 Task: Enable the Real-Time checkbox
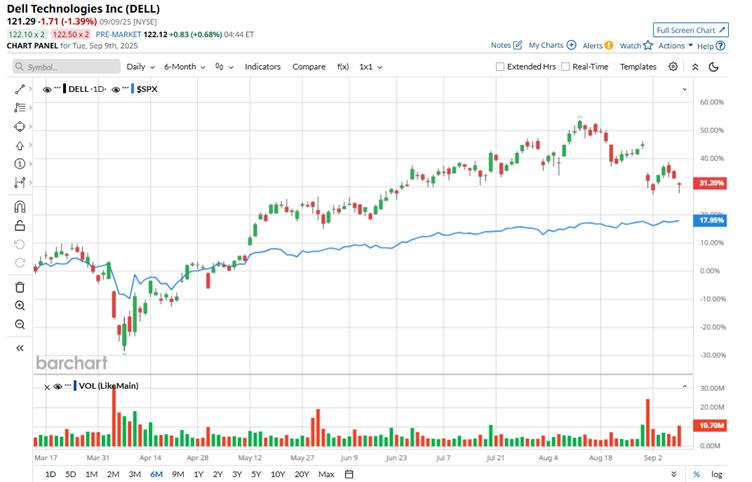[565, 67]
